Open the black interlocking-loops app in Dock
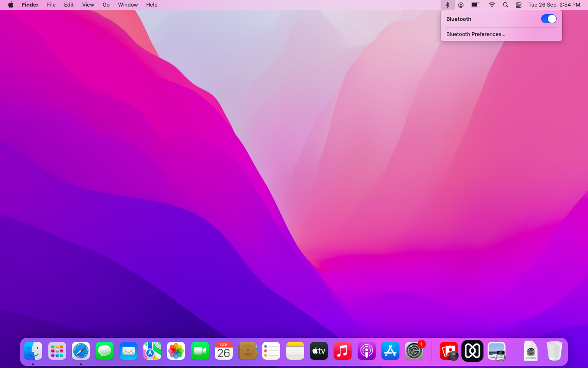 (472, 351)
